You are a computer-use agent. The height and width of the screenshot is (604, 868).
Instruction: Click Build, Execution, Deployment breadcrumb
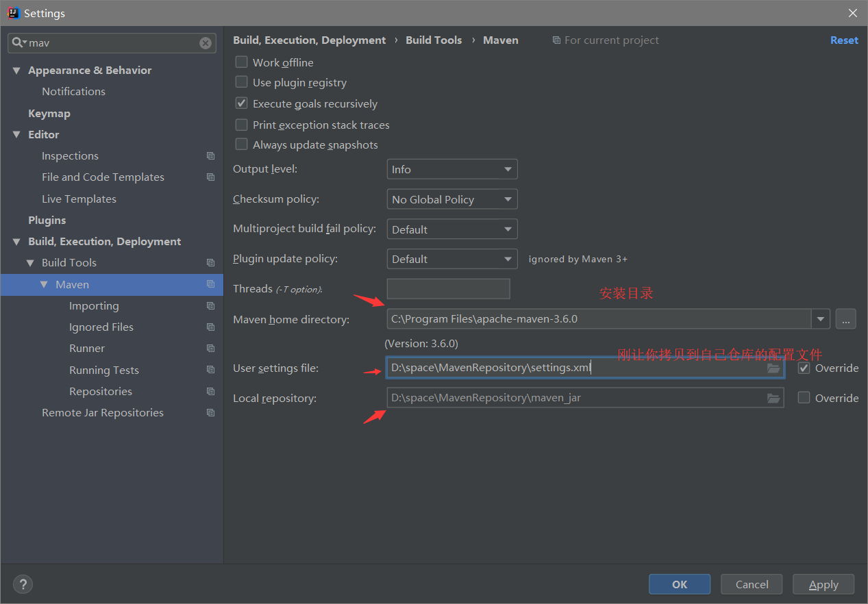[310, 40]
